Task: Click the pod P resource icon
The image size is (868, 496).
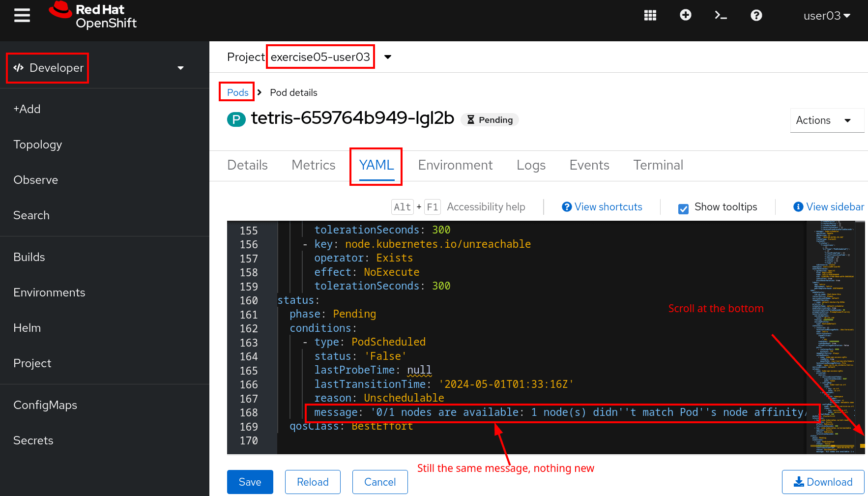Action: (236, 119)
